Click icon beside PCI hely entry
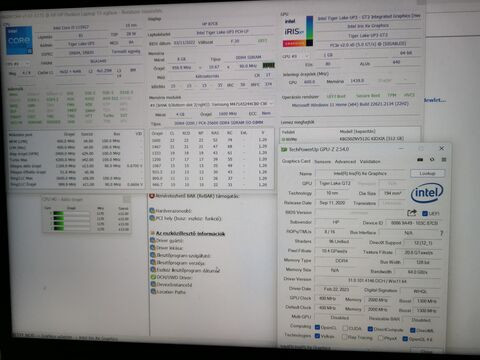 pos(152,218)
